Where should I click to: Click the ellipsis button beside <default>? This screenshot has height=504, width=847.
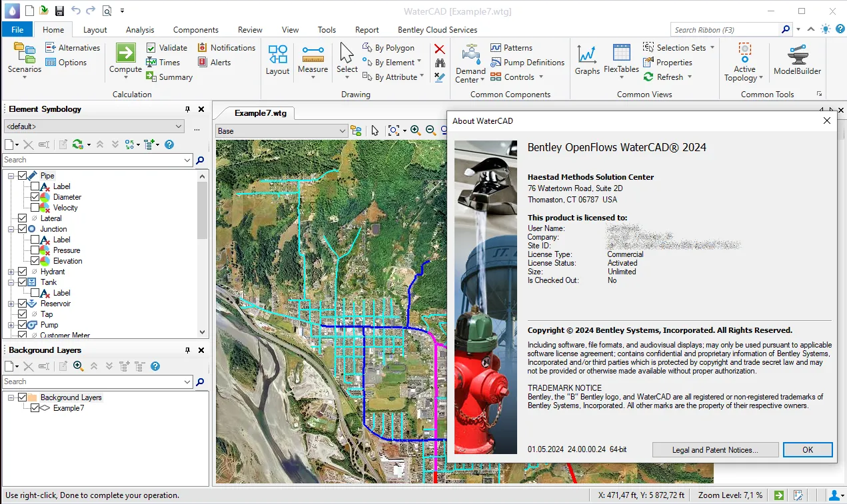[197, 127]
